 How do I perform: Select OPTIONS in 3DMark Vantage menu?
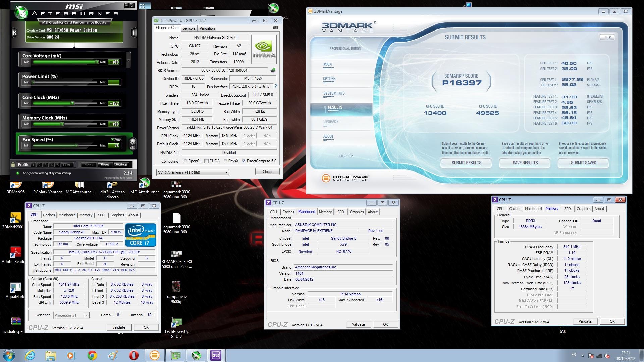pos(329,79)
